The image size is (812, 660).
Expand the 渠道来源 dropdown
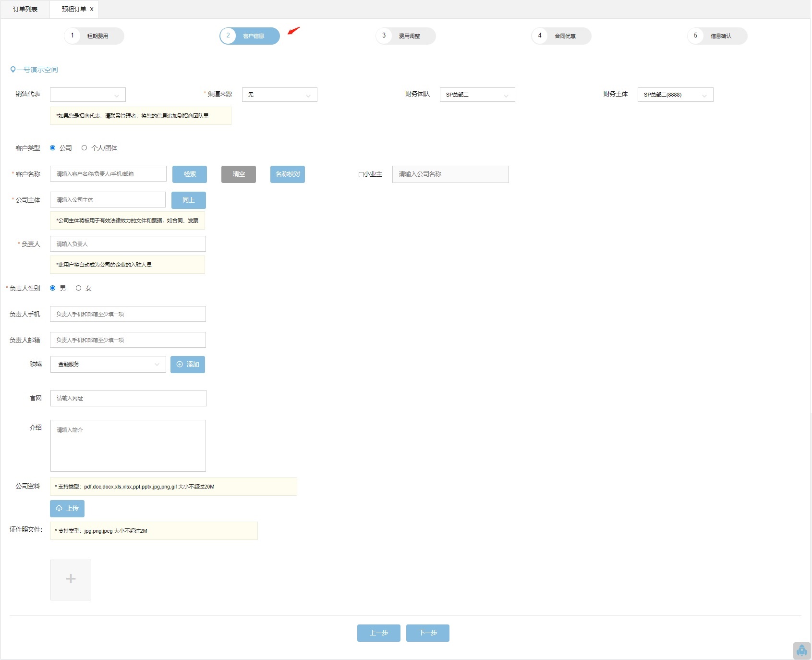279,95
